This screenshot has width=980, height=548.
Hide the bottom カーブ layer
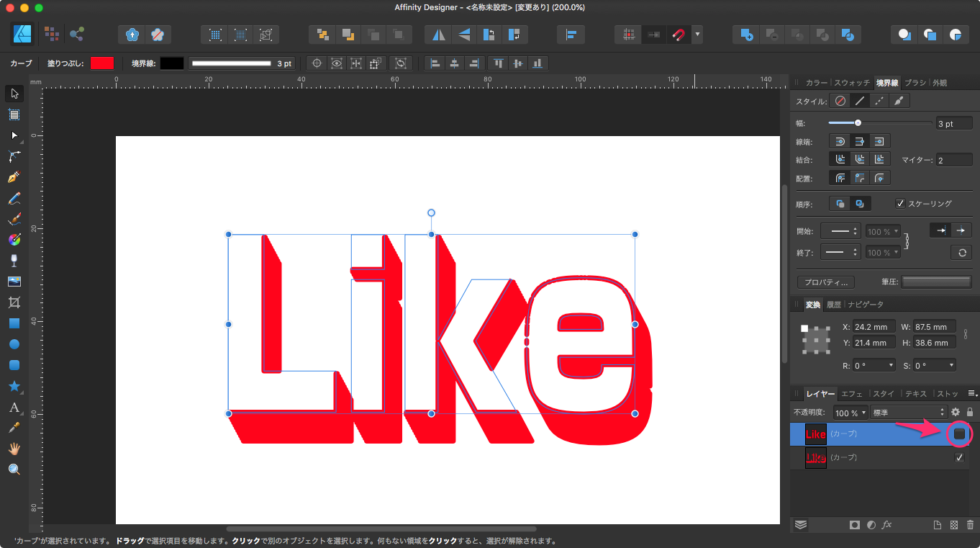pyautogui.click(x=959, y=458)
